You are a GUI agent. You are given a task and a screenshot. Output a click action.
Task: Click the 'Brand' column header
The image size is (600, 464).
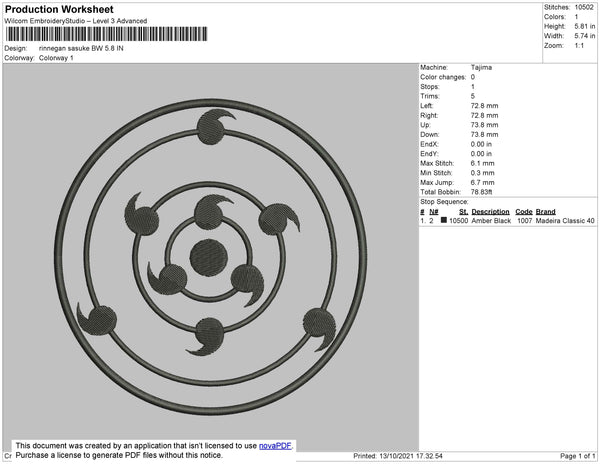point(545,212)
